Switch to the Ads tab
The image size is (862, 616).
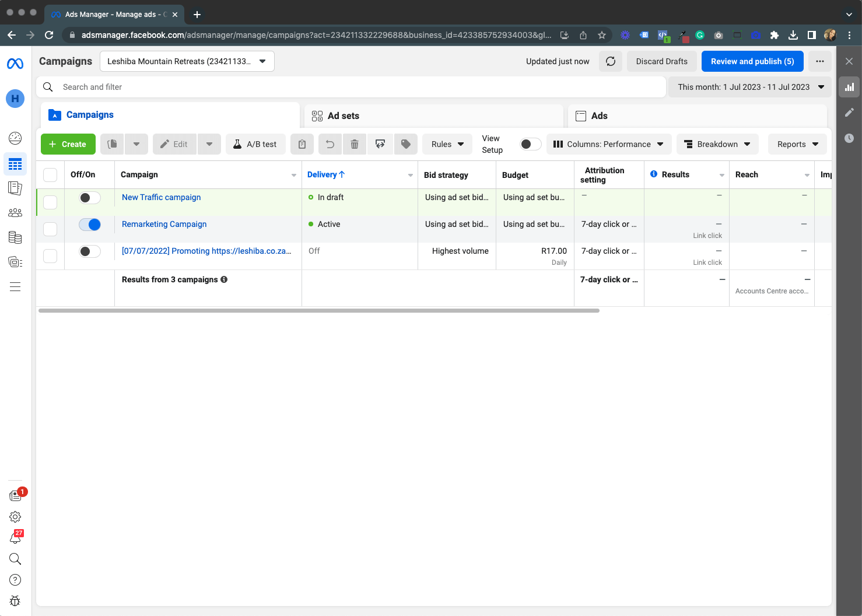tap(598, 116)
